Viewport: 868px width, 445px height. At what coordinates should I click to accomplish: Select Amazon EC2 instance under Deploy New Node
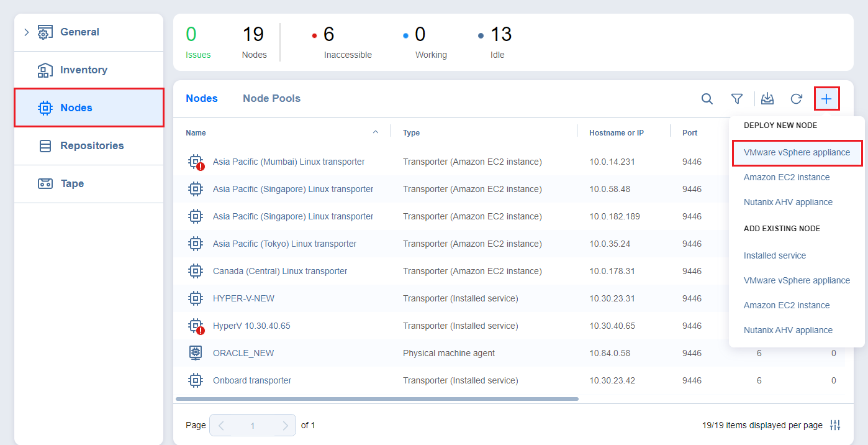coord(786,177)
